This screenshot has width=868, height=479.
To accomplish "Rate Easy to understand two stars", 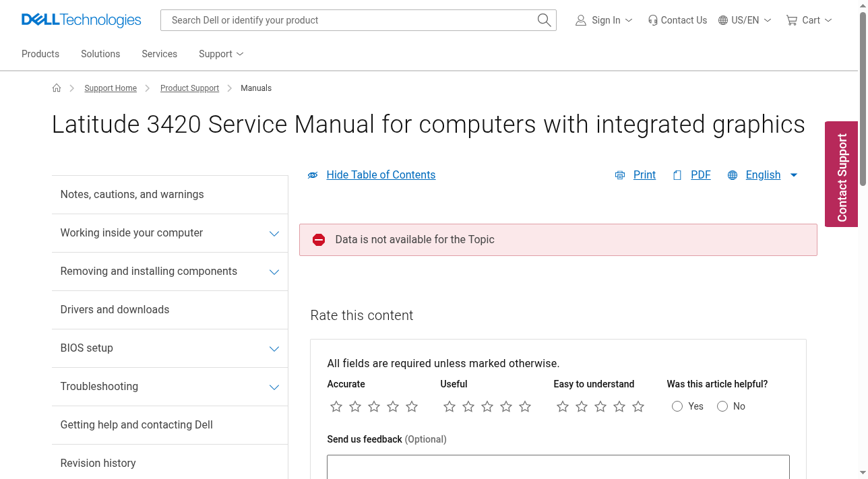I will pos(582,406).
